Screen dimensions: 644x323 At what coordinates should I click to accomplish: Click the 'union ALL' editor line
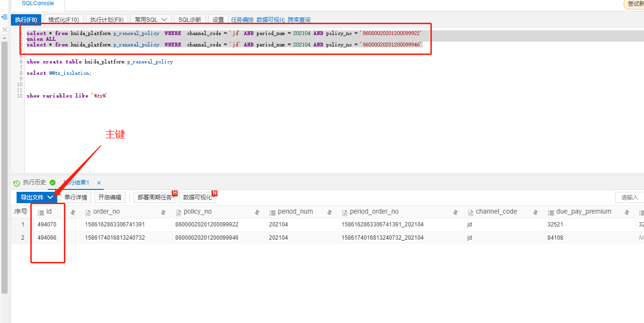tap(41, 39)
